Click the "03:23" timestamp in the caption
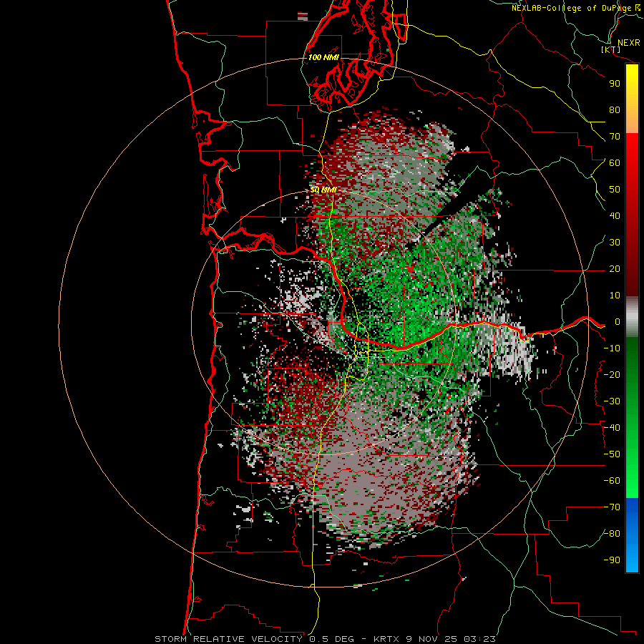Screen dimensions: 644x644 [x=479, y=639]
